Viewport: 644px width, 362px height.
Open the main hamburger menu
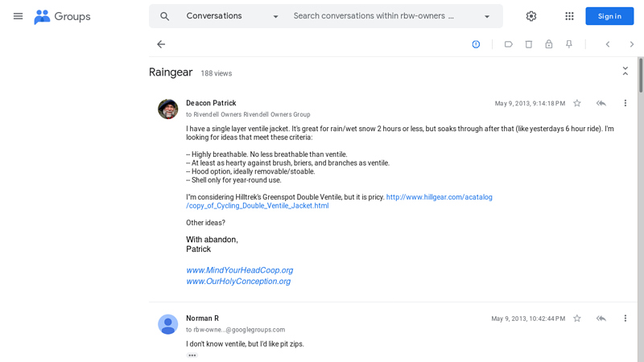tap(18, 16)
